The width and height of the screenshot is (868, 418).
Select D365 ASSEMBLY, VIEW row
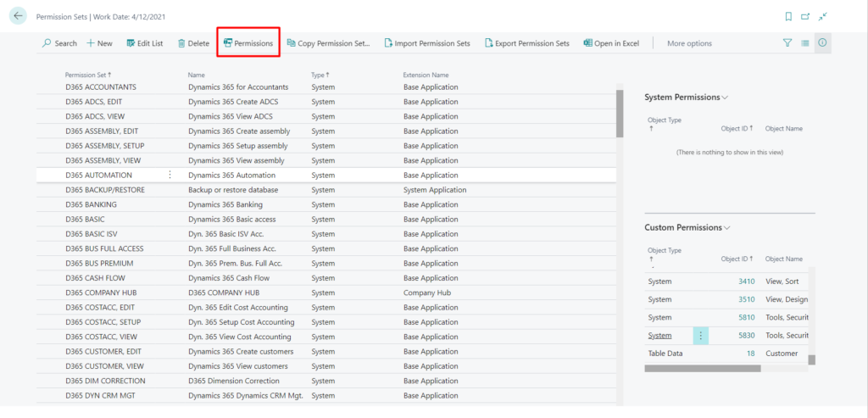coord(326,160)
